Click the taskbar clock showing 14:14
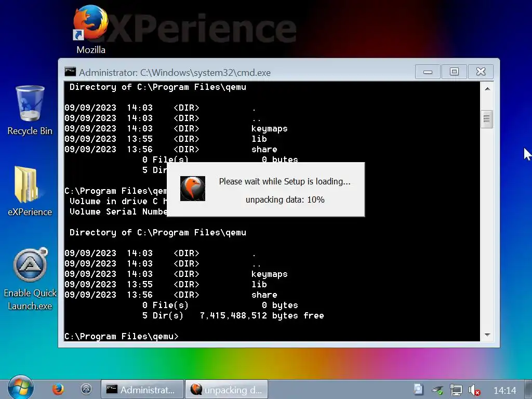The height and width of the screenshot is (399, 532). click(x=504, y=391)
